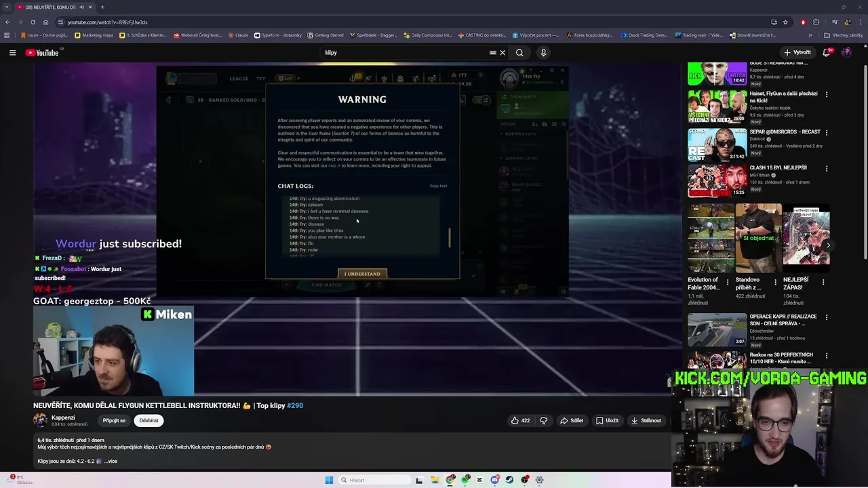Open 'Haiset, FlyGun' video thumbnail
Image resolution: width=868 pixels, height=488 pixels.
tap(717, 106)
